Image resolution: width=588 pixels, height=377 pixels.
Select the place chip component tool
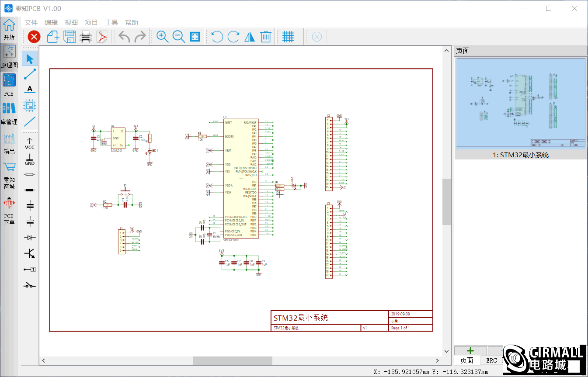tap(30, 105)
